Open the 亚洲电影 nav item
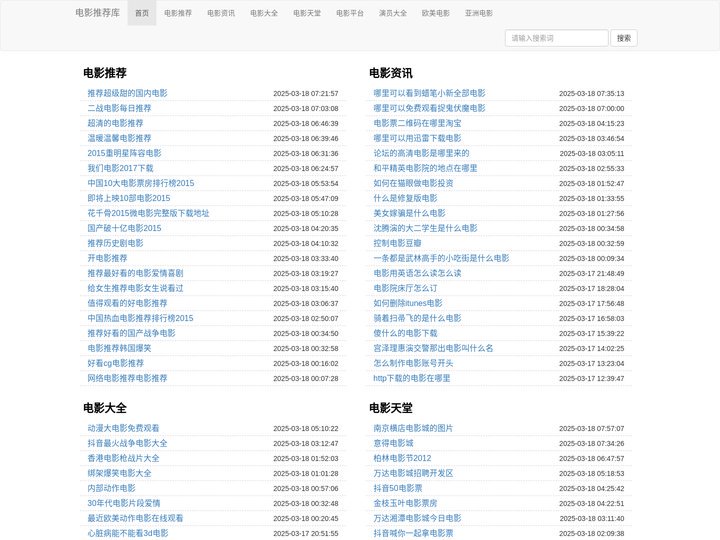 tap(479, 13)
